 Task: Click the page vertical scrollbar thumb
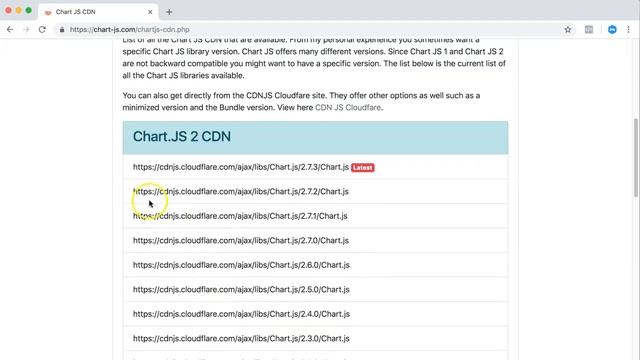[636, 157]
